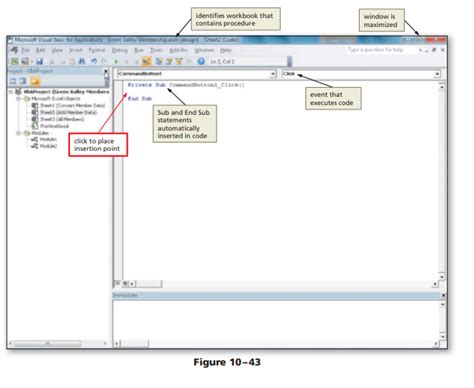Screen dimensions: 474x388
Task: Run the macro with the green play icon
Action: pyautogui.click(x=116, y=62)
